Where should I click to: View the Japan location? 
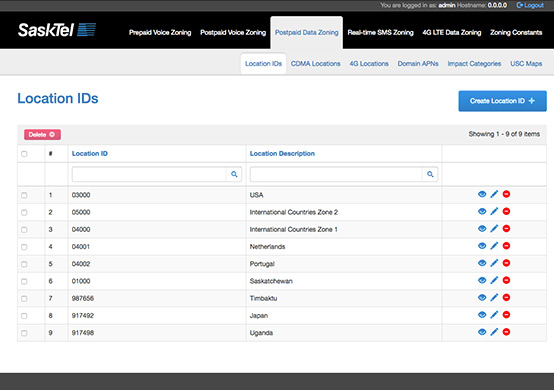pyautogui.click(x=482, y=315)
